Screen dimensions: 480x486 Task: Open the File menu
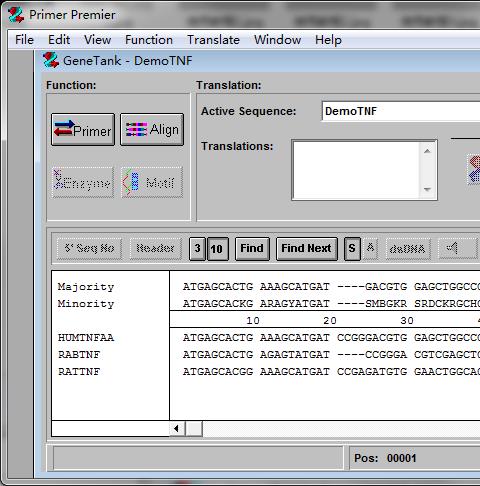coord(24,40)
